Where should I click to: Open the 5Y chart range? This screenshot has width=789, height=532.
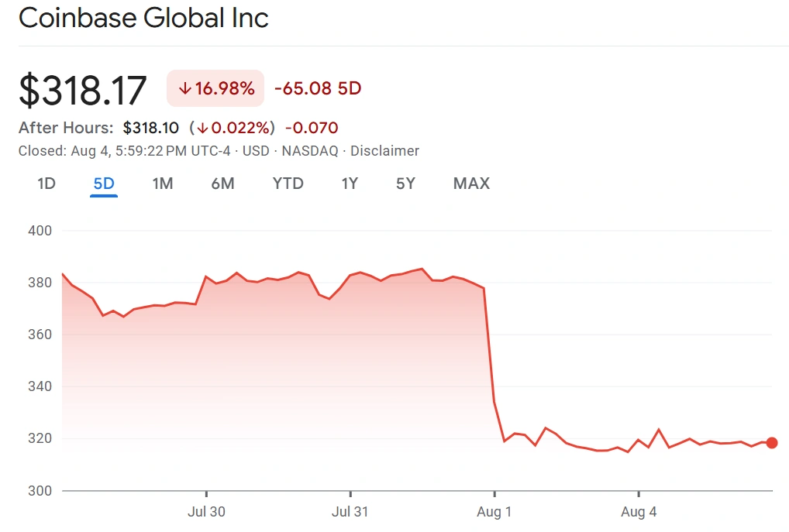click(x=405, y=184)
